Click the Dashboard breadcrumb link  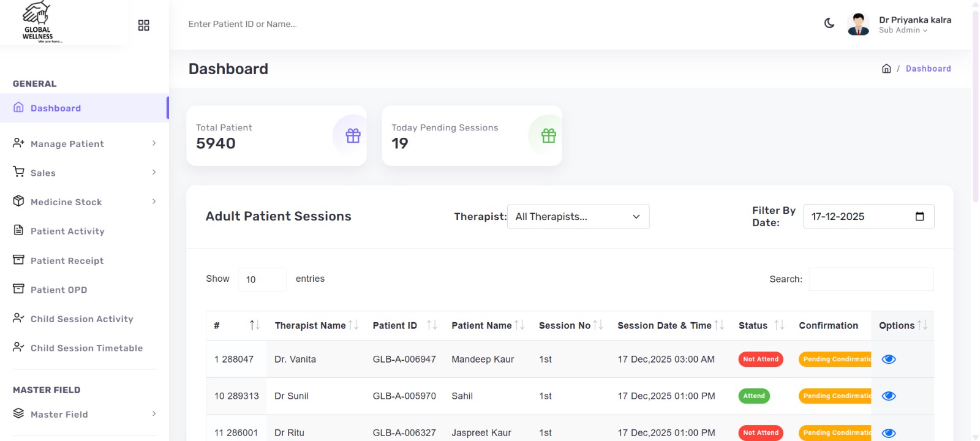[928, 69]
